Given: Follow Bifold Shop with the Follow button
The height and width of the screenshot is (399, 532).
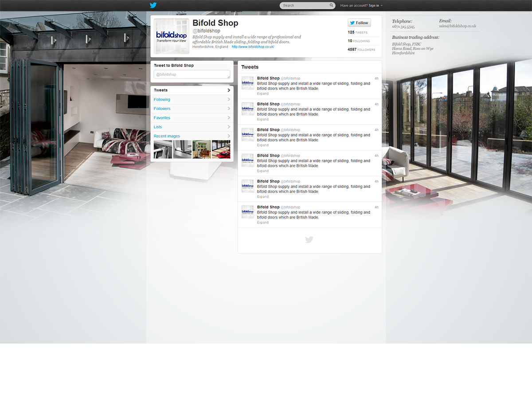Looking at the screenshot, I should [359, 23].
